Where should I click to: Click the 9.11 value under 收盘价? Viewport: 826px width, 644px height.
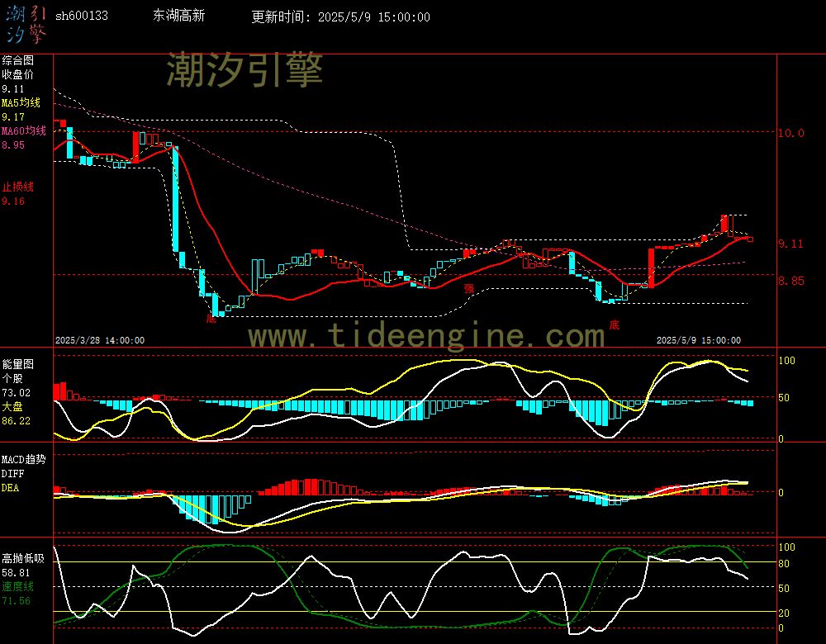12,89
